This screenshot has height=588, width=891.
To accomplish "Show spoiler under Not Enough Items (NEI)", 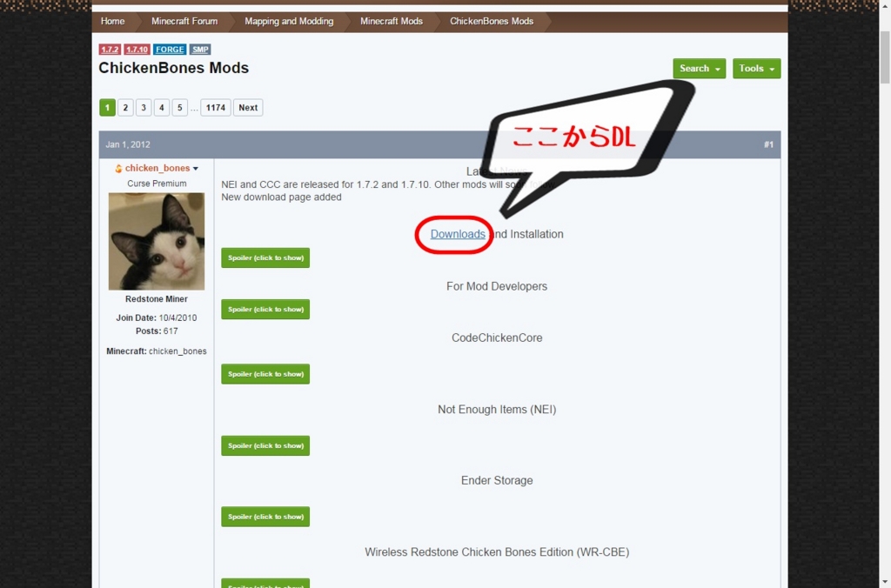I will 265,445.
